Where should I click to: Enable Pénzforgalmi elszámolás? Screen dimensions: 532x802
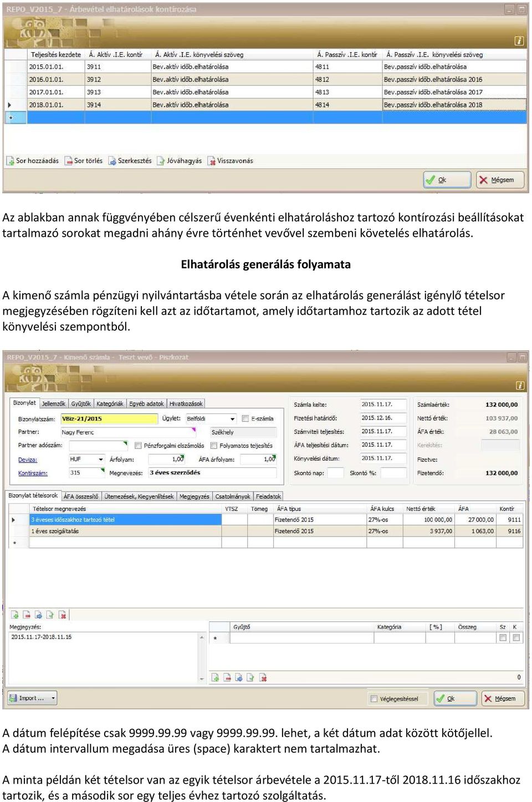tap(138, 445)
